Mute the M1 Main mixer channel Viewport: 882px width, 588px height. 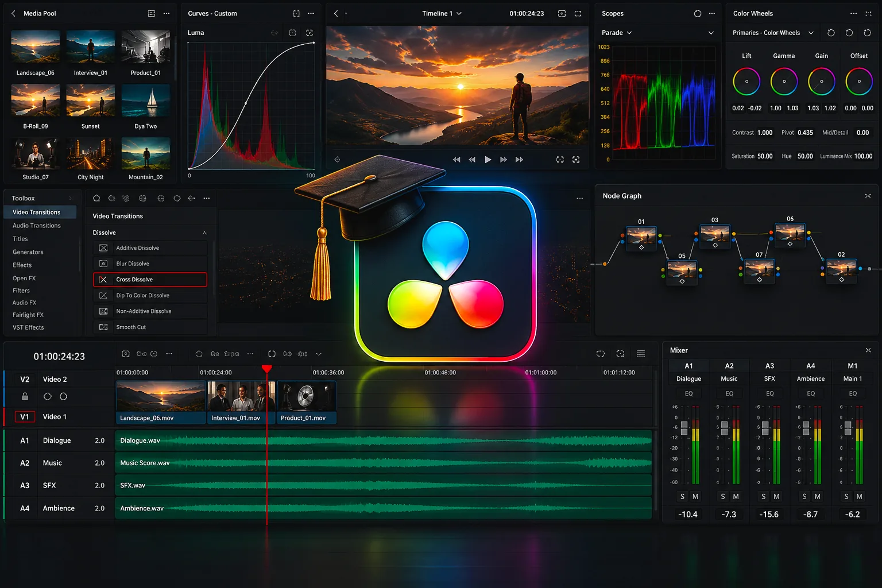859,497
